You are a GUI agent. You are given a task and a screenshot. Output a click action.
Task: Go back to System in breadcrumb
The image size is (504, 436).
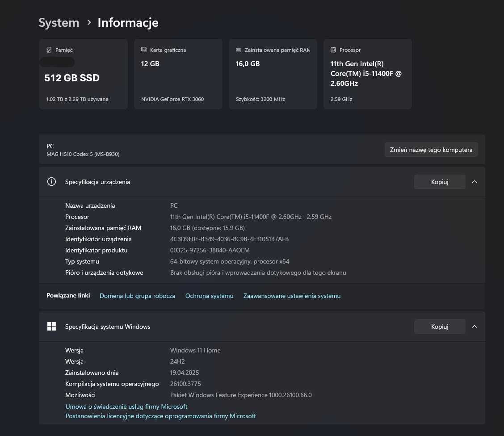(59, 23)
